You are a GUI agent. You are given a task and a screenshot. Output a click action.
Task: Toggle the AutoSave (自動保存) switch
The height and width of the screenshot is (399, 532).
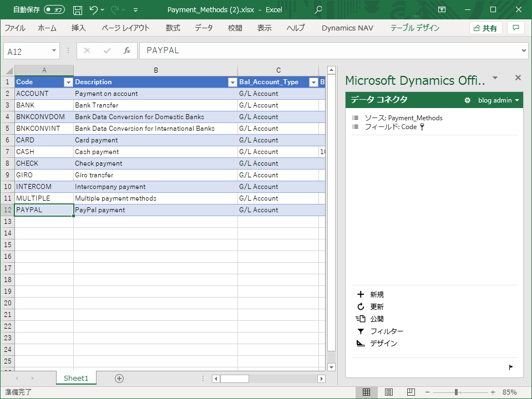tap(54, 10)
